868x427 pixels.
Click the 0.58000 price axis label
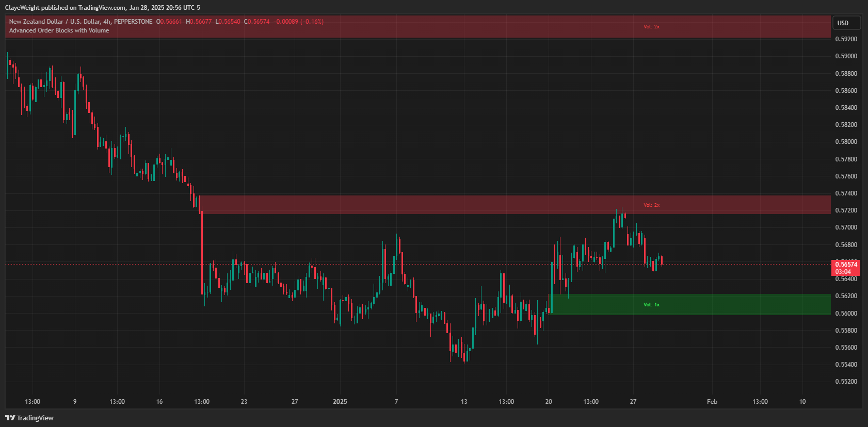pos(846,142)
